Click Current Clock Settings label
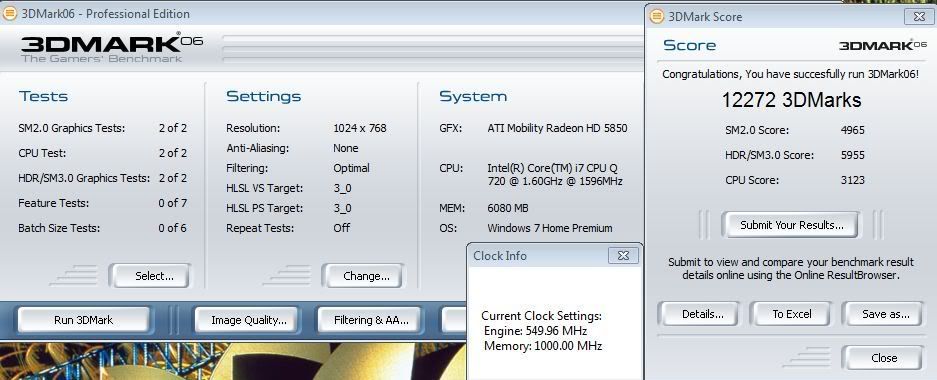 [x=541, y=316]
